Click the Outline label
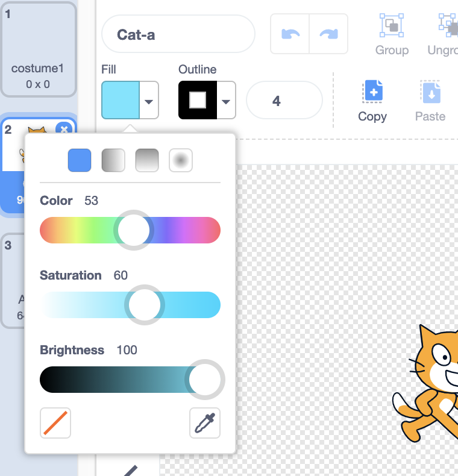Screen dimensions: 458x476 [198, 69]
